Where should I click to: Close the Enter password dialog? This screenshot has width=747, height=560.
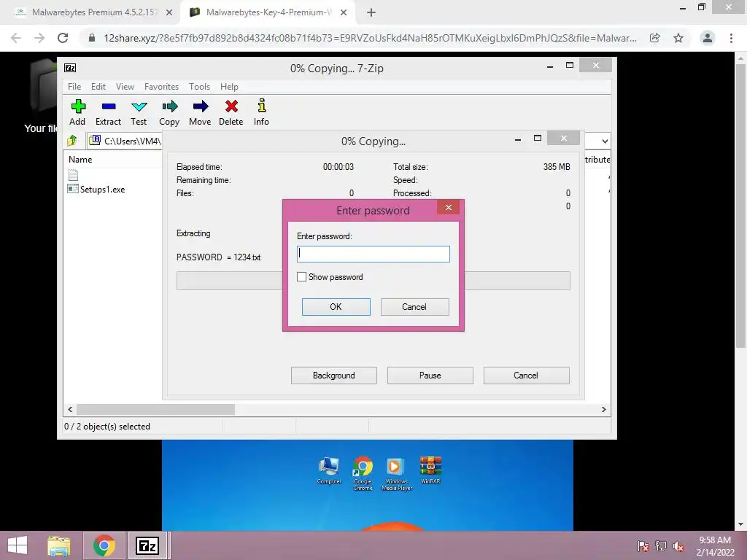[449, 207]
